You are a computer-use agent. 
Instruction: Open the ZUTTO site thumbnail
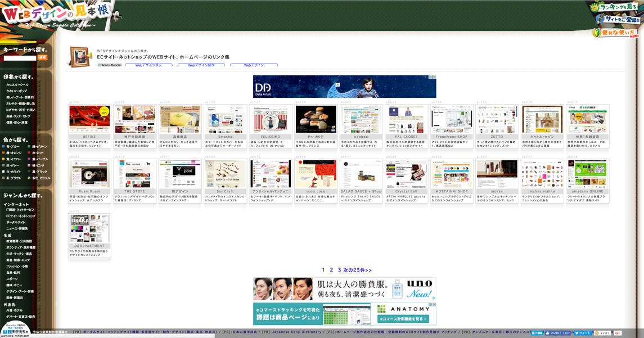coord(497,119)
